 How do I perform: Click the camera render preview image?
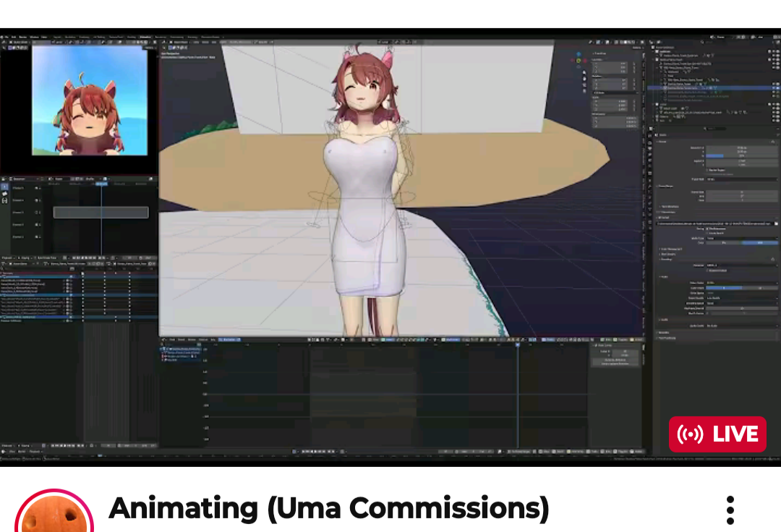pos(90,100)
